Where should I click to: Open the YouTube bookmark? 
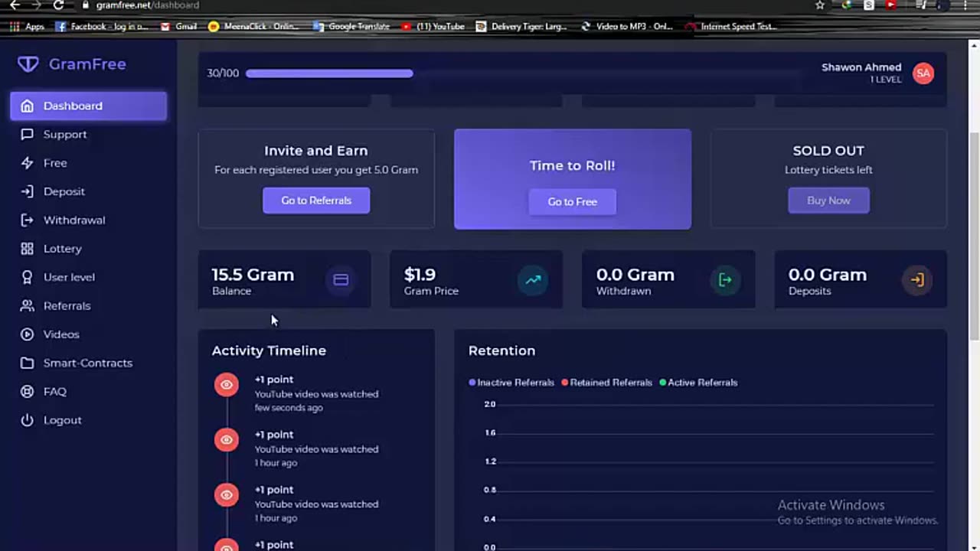(x=433, y=26)
